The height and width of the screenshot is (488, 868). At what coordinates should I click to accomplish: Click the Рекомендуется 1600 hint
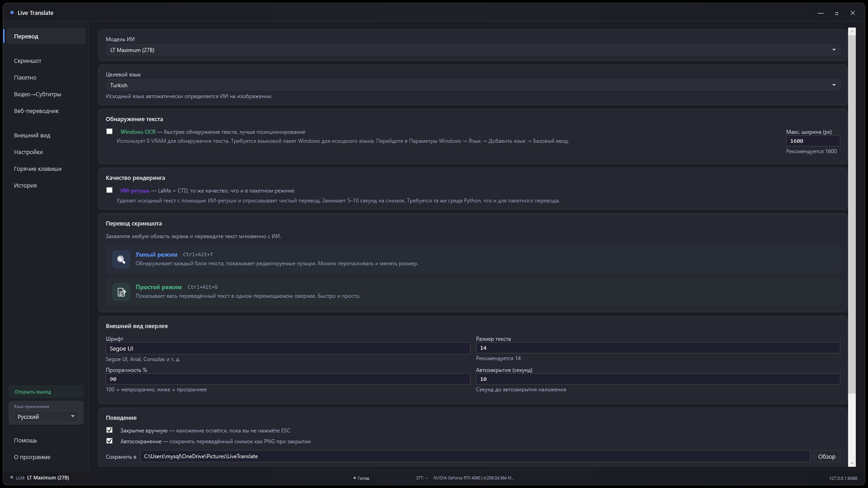811,151
